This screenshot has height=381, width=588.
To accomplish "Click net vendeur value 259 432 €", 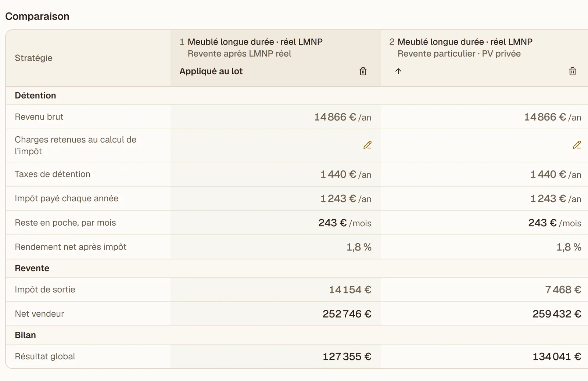I will point(557,314).
